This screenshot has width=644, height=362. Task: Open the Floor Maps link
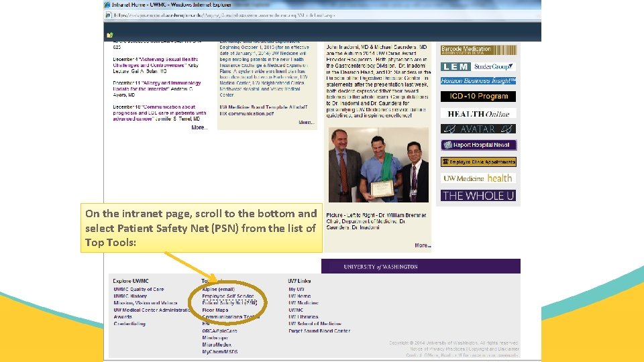(215, 310)
